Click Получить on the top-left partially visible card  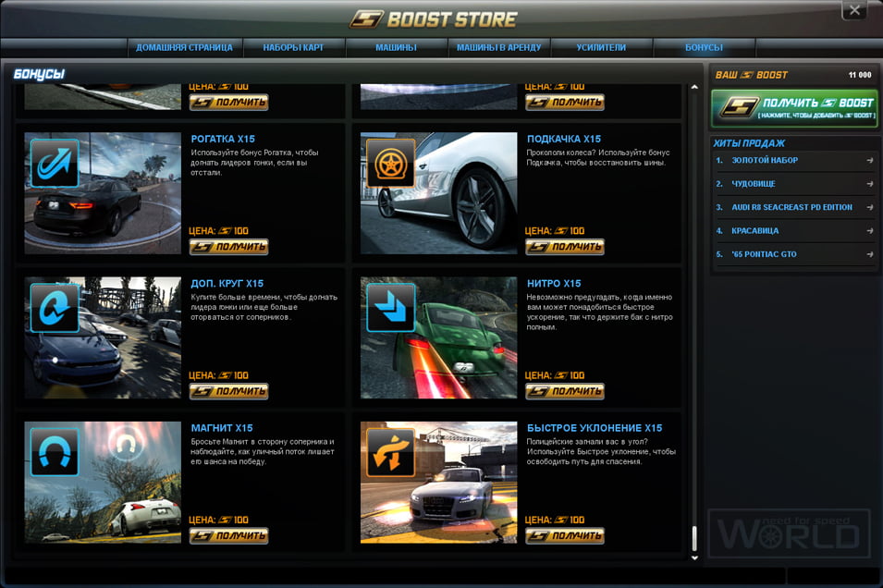pos(228,102)
